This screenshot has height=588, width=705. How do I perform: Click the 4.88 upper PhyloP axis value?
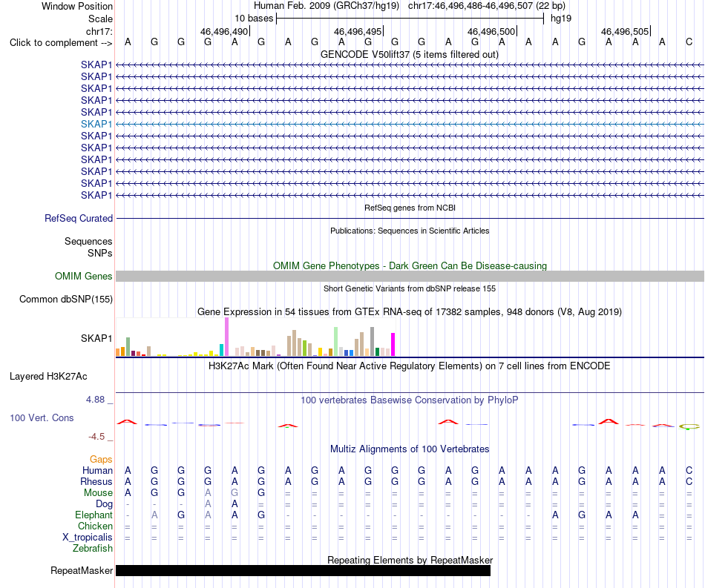[95, 400]
